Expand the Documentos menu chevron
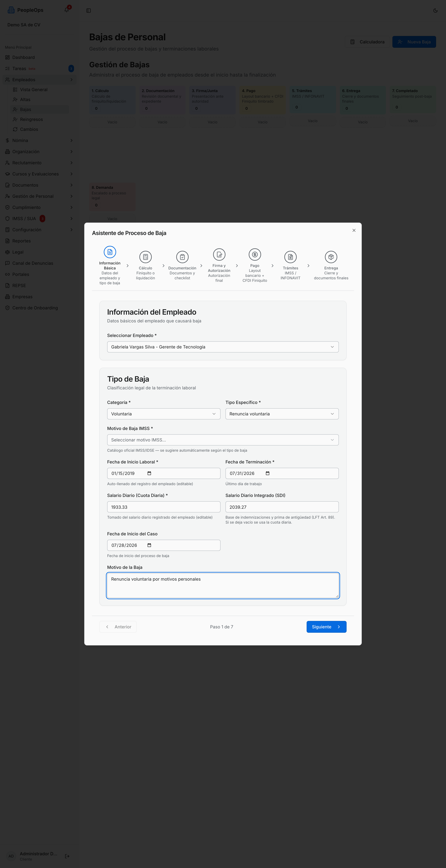The height and width of the screenshot is (868, 446). click(x=71, y=185)
